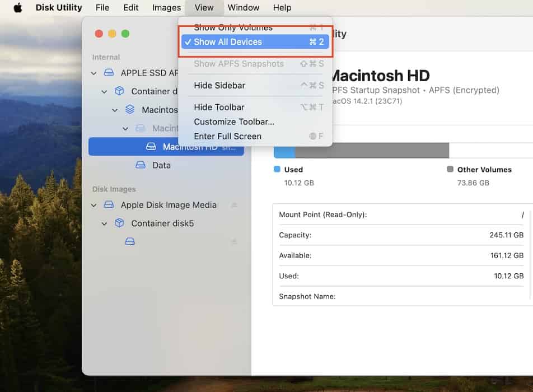Select Customize Toolbar… from the View menu
Viewport: 533px width, 392px height.
(x=234, y=122)
